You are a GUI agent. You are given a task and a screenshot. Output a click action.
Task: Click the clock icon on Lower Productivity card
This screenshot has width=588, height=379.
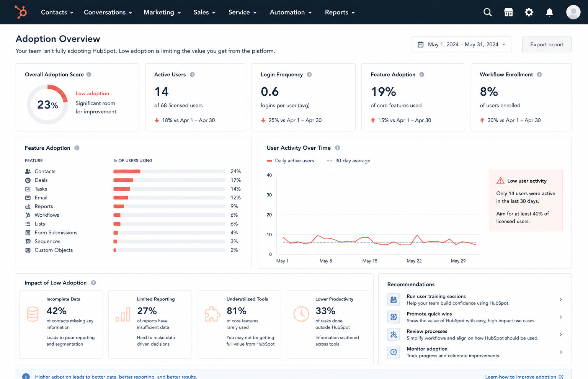301,314
